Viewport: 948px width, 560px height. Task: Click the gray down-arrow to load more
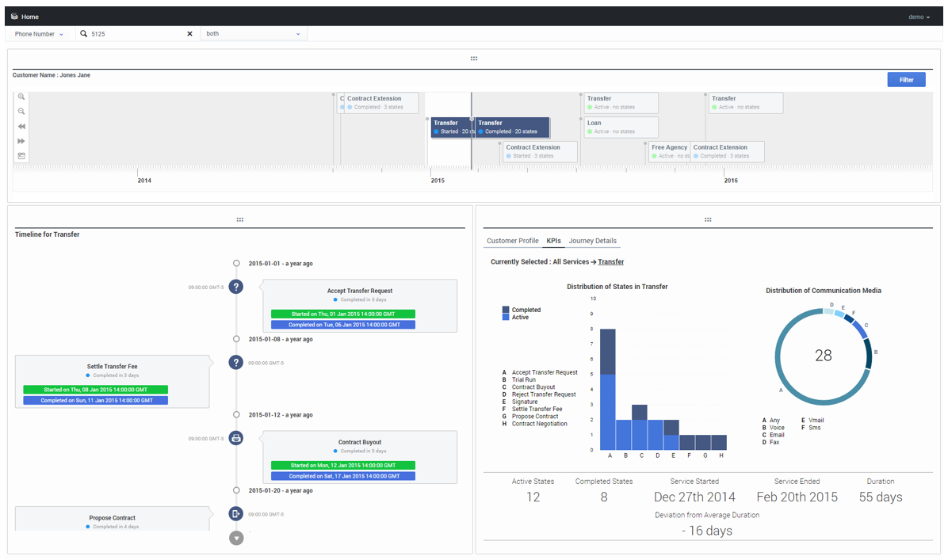coord(236,538)
